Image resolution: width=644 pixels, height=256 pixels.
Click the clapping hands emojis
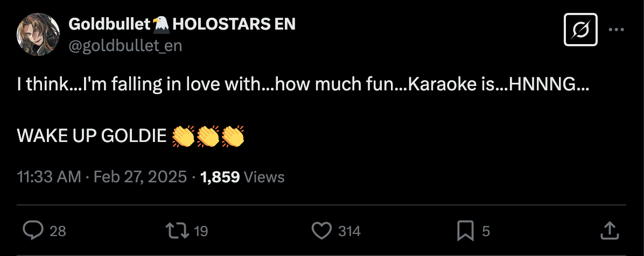pos(208,136)
